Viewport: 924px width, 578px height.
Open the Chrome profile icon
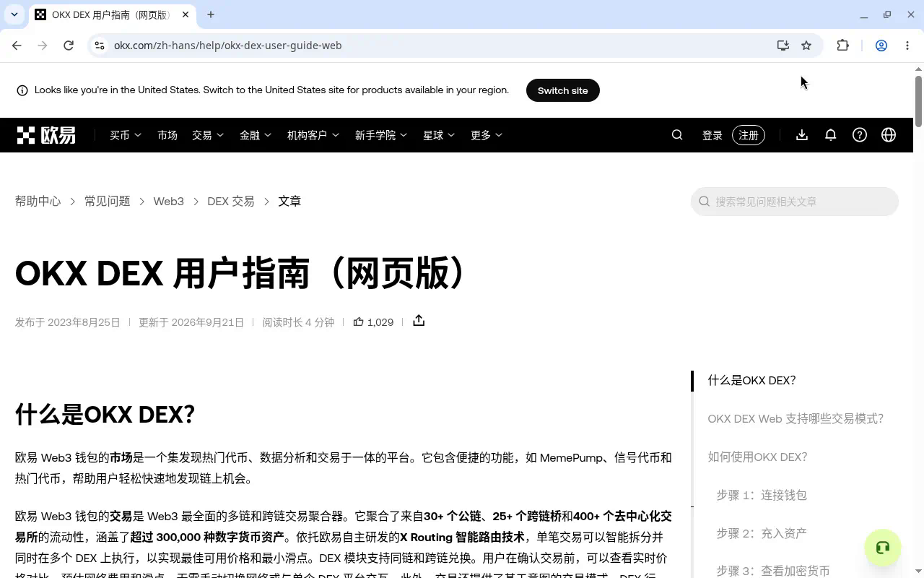pyautogui.click(x=881, y=46)
